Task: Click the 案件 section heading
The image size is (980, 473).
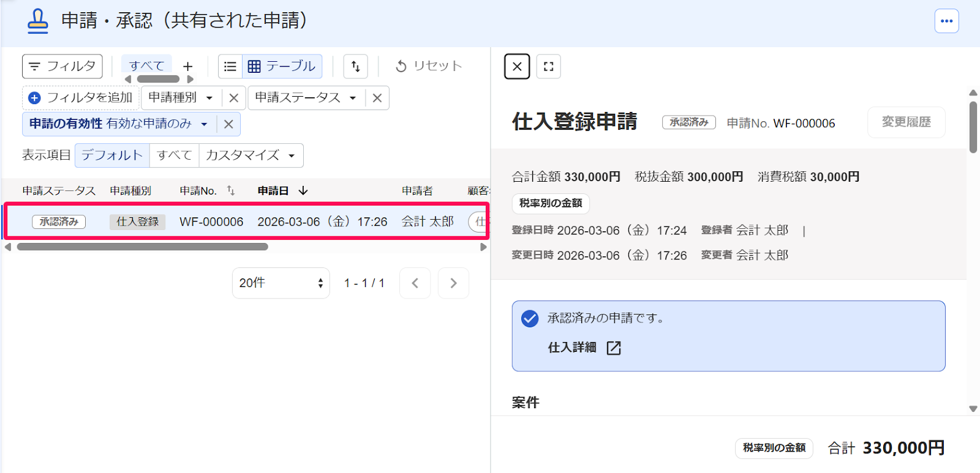Action: pyautogui.click(x=526, y=402)
